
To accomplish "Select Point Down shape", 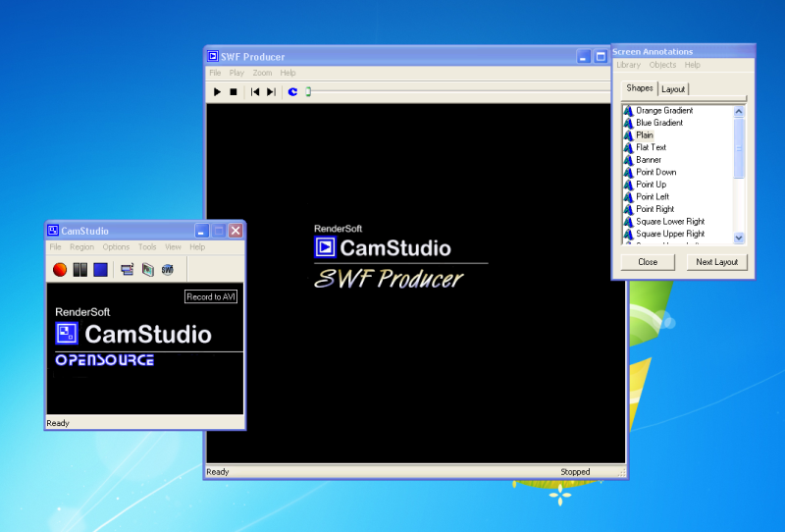I will pyautogui.click(x=655, y=172).
